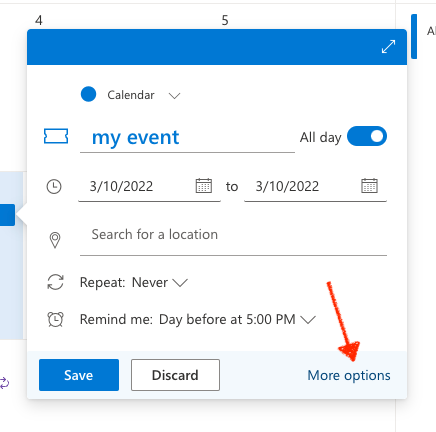Save the event

coord(79,375)
